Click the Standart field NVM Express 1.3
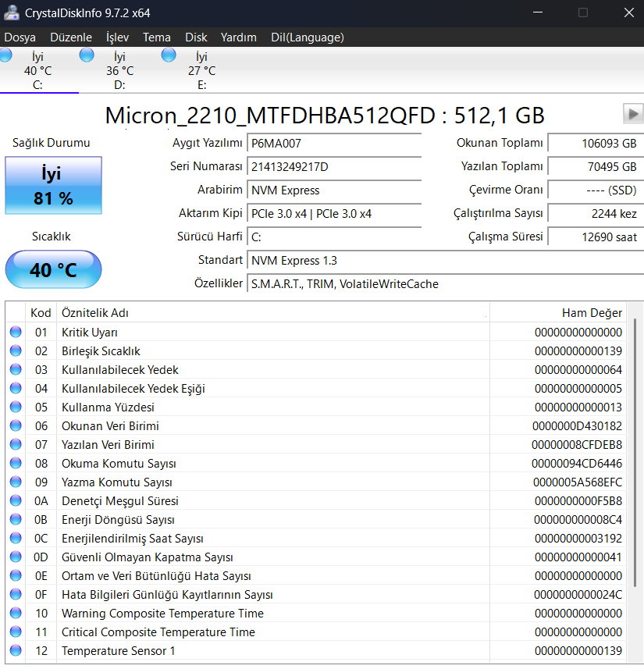 [x=445, y=261]
